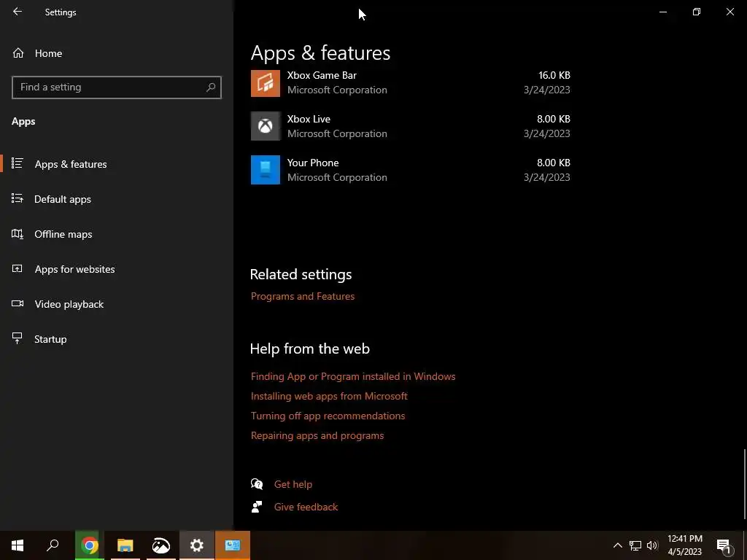Open Repairing apps and programs link
Viewport: 747px width, 560px height.
point(317,435)
